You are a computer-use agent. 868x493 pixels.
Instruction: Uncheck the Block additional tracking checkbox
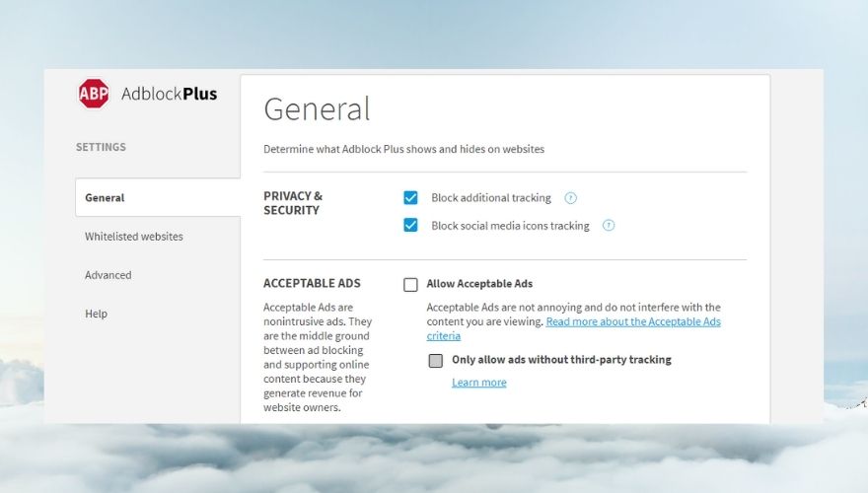click(x=410, y=197)
